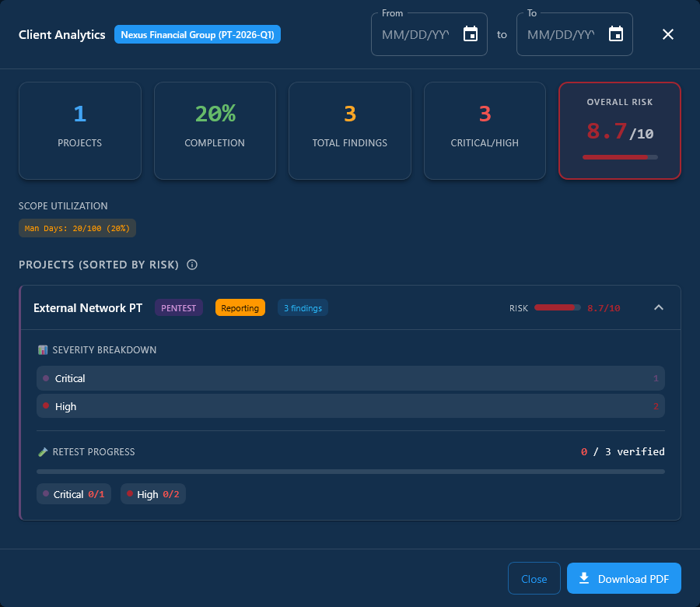Image resolution: width=700 pixels, height=607 pixels.
Task: Click the Close button
Action: (534, 578)
